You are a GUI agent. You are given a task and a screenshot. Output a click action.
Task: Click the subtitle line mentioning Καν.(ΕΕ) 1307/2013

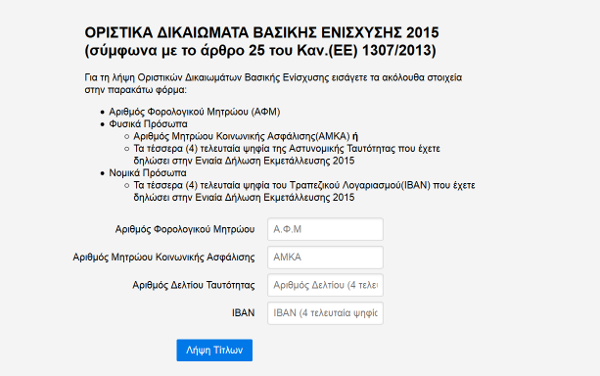pyautogui.click(x=260, y=50)
